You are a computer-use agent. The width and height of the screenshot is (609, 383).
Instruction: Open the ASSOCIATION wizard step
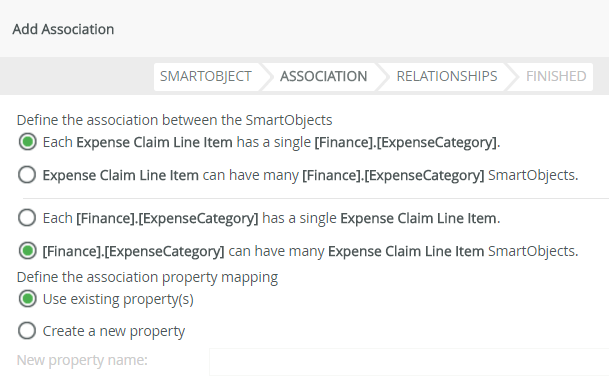[323, 77]
